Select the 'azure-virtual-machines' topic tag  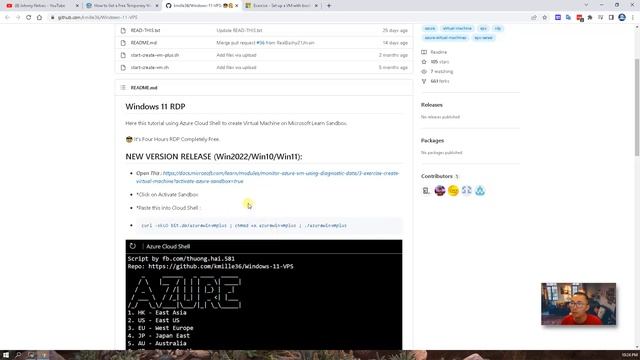point(445,38)
